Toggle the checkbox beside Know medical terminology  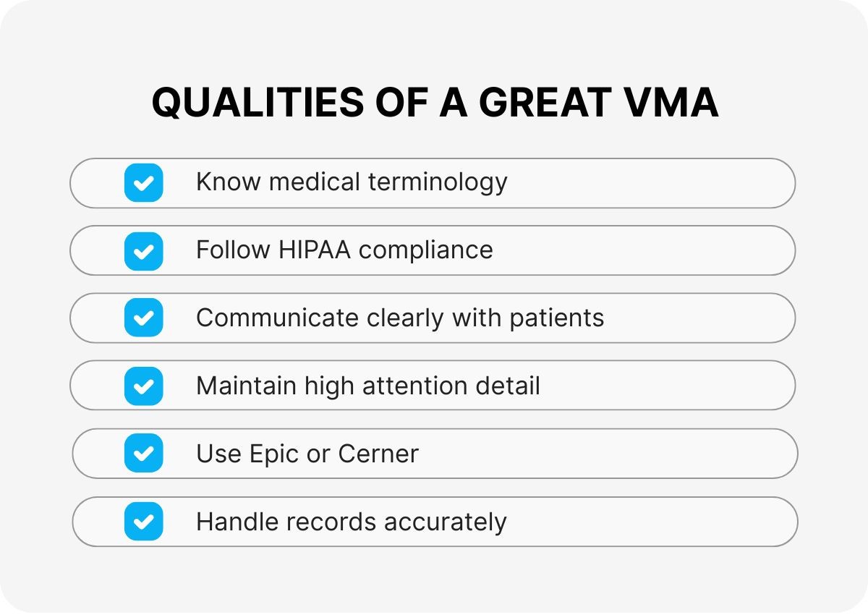143,182
